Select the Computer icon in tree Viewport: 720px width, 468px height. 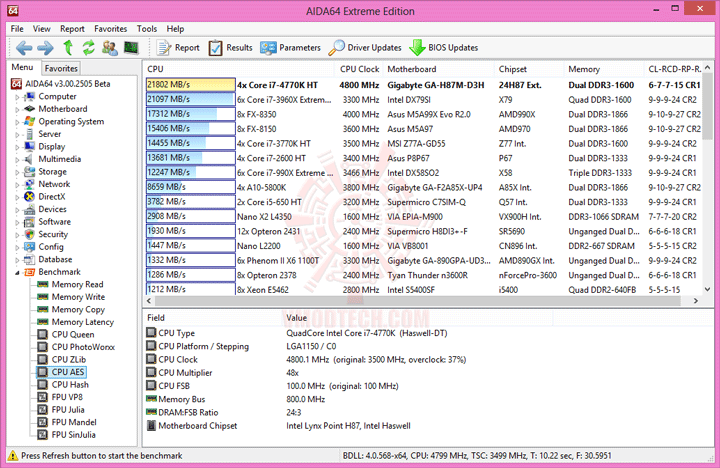pos(29,96)
